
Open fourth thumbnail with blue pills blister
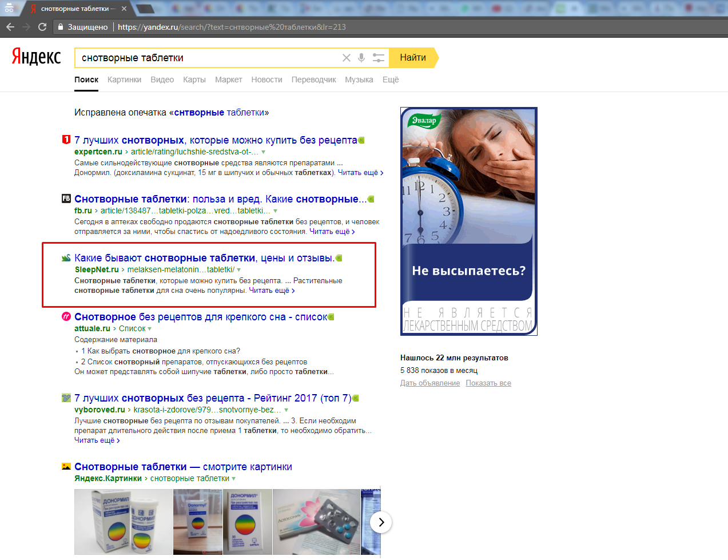click(316, 522)
